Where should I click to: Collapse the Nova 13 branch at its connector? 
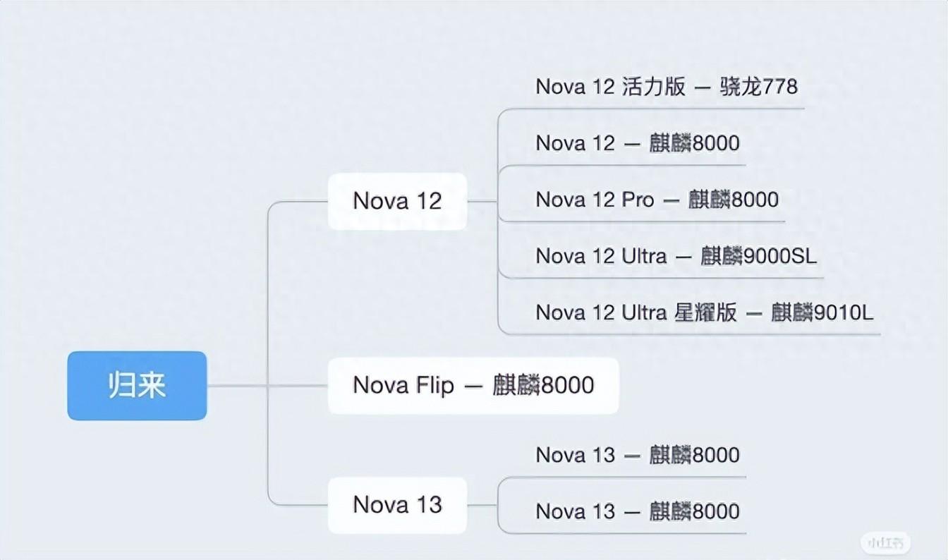click(483, 505)
